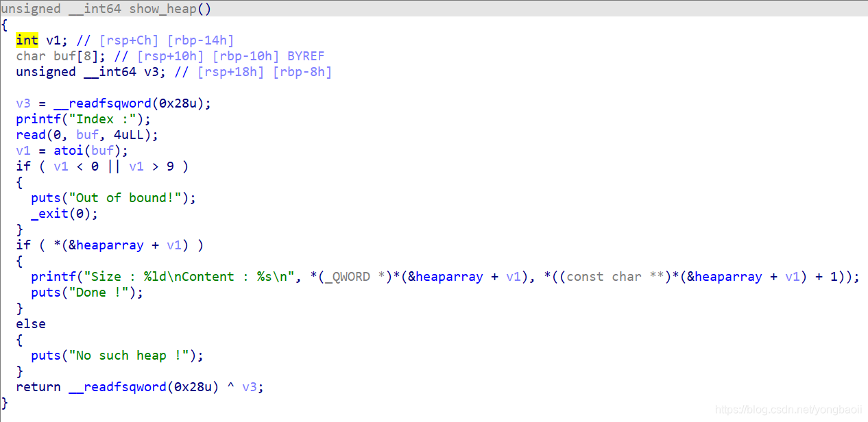This screenshot has width=868, height=422.
Task: Click the else keyword
Action: [31, 324]
